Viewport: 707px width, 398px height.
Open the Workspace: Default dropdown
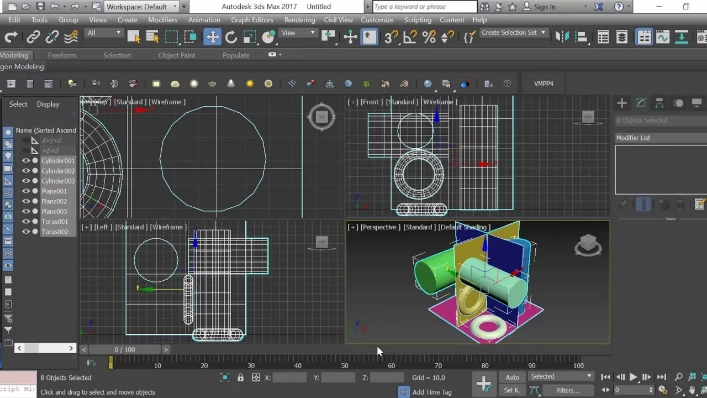click(x=142, y=7)
